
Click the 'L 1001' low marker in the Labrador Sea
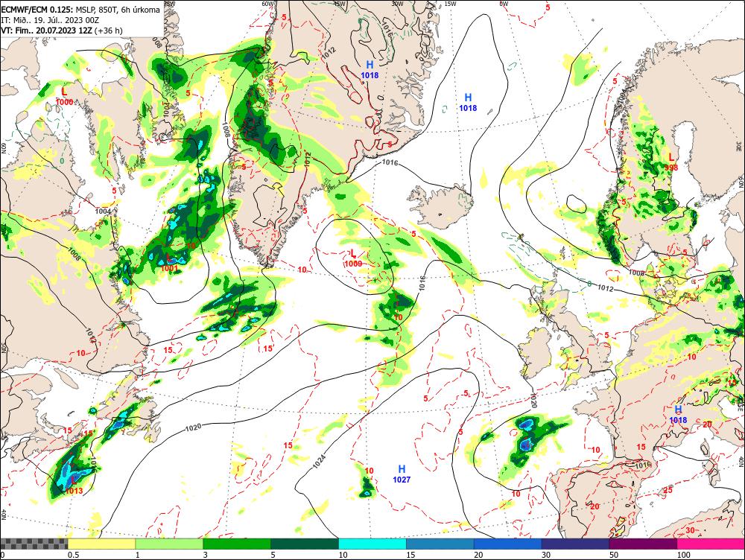click(x=169, y=263)
